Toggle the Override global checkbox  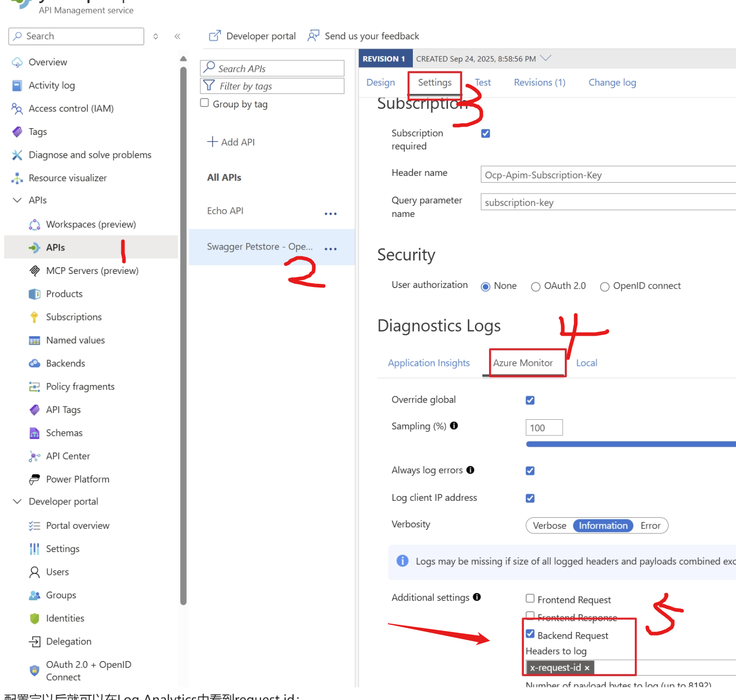(530, 400)
